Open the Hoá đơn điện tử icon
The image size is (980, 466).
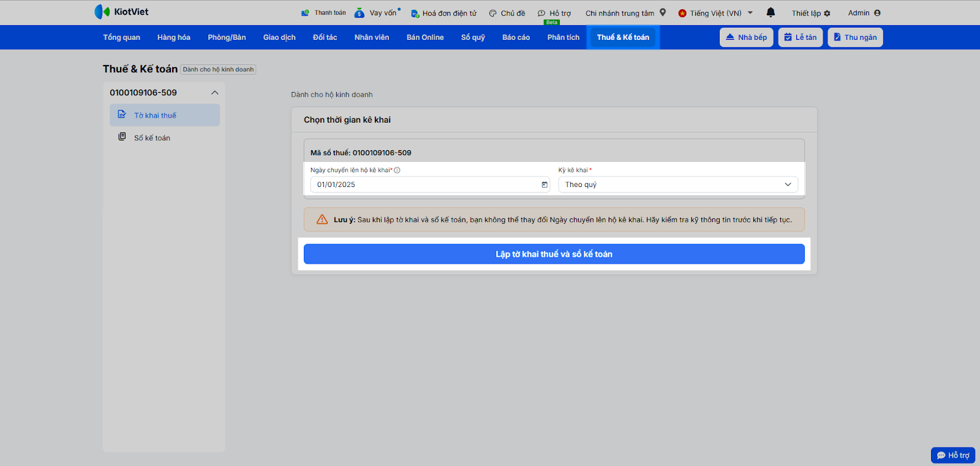415,13
